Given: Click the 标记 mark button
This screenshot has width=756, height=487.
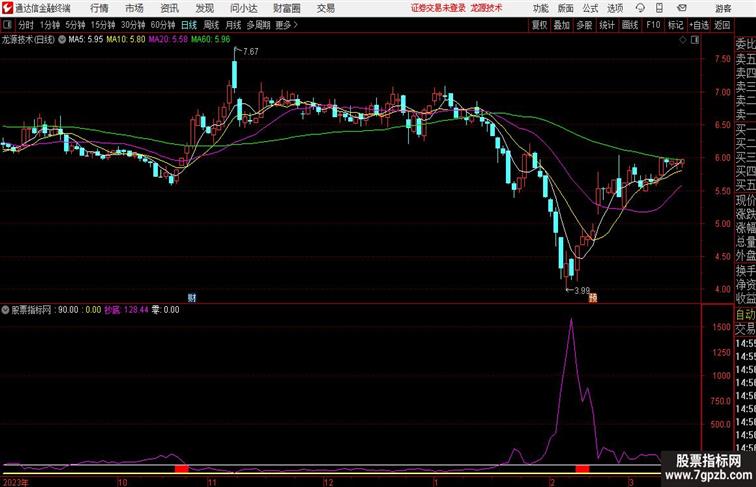Looking at the screenshot, I should point(675,25).
